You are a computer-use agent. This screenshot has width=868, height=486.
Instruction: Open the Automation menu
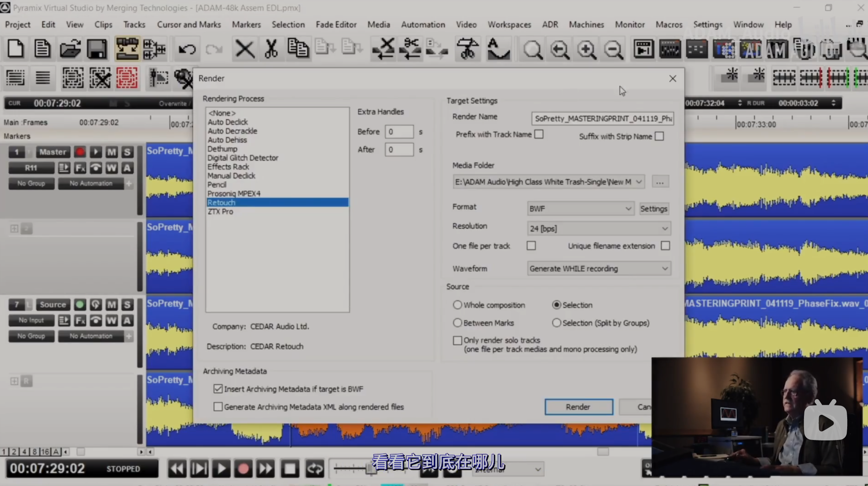coord(423,24)
